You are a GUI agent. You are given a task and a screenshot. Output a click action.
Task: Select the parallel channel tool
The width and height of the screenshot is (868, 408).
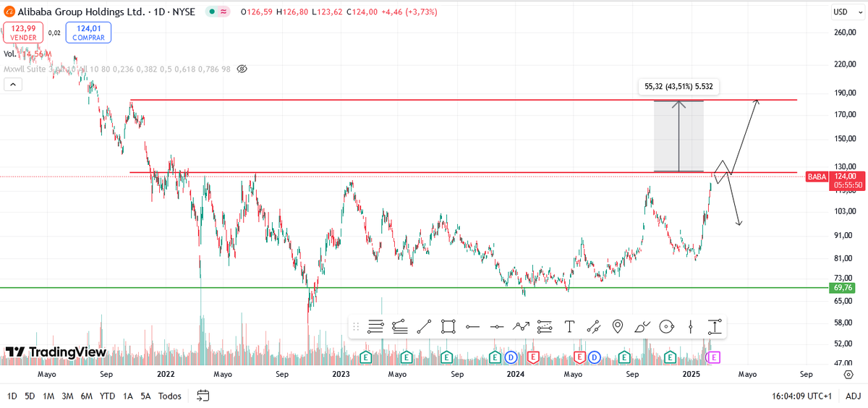coord(545,327)
